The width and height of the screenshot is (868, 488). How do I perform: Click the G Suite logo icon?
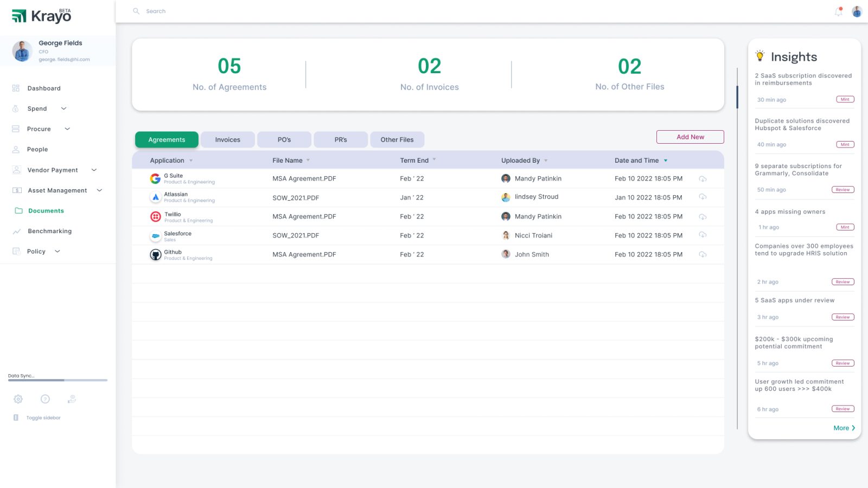(x=155, y=178)
